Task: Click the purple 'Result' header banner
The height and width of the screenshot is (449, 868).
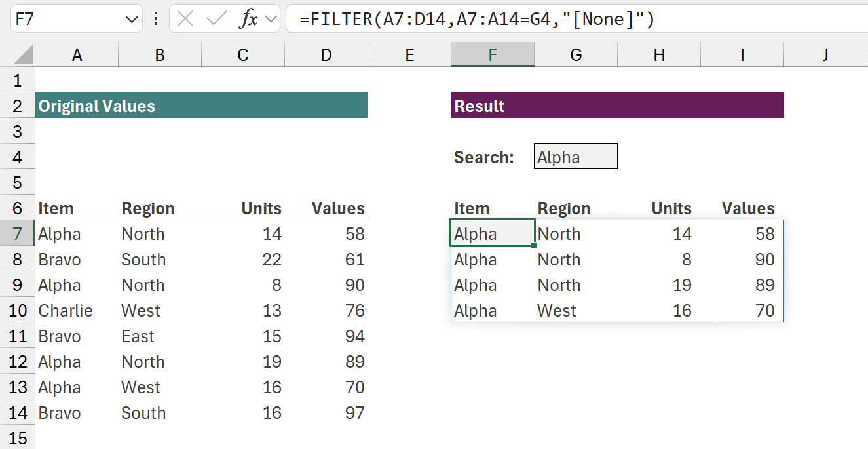Action: (x=616, y=105)
